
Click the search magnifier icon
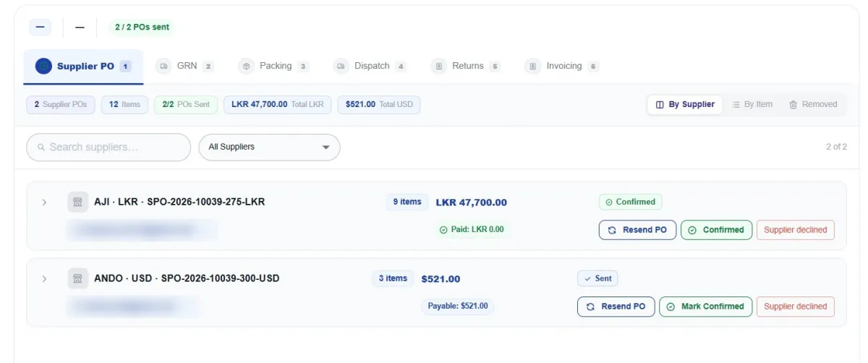[41, 148]
